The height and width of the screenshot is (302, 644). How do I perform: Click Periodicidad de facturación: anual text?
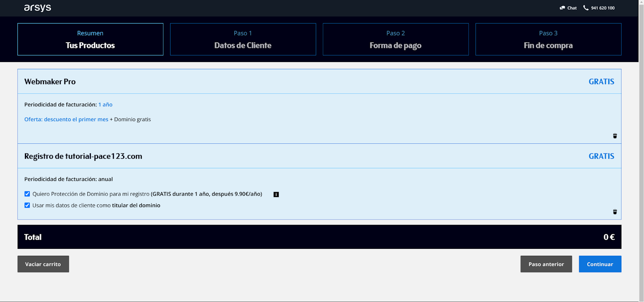(x=68, y=179)
